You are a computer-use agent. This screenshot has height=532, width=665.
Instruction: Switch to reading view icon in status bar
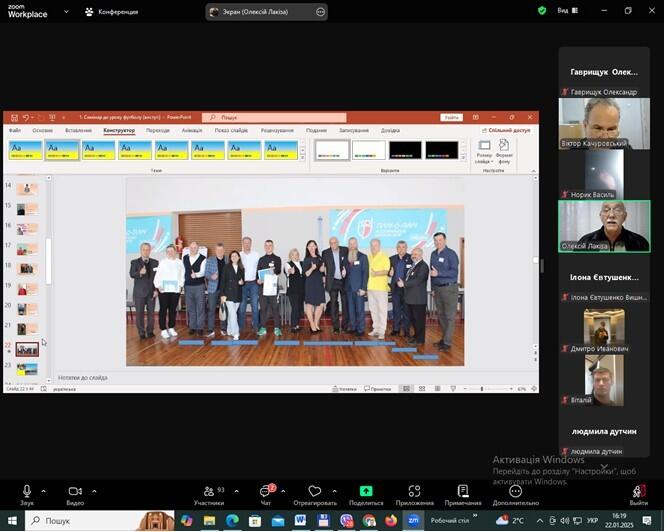click(x=437, y=389)
